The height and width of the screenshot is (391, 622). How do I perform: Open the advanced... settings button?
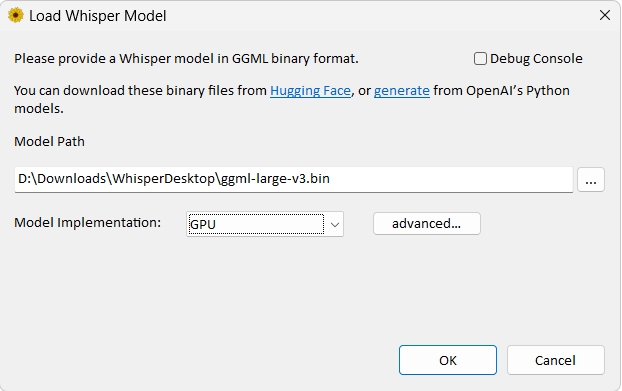click(x=426, y=224)
